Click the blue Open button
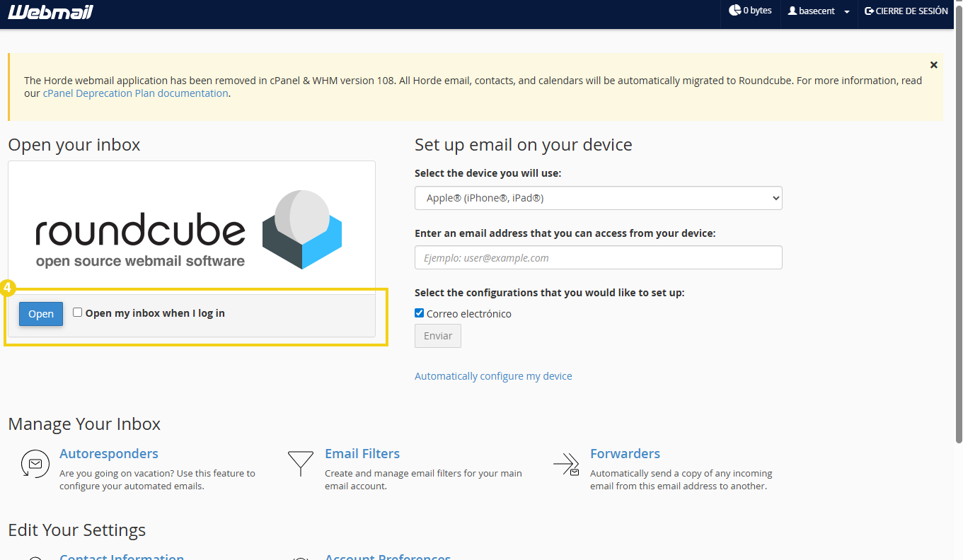The height and width of the screenshot is (560, 963). (41, 314)
